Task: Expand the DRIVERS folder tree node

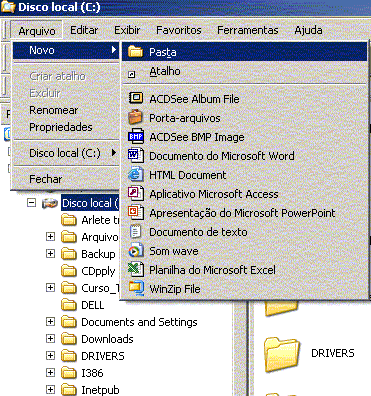Action: (50, 356)
